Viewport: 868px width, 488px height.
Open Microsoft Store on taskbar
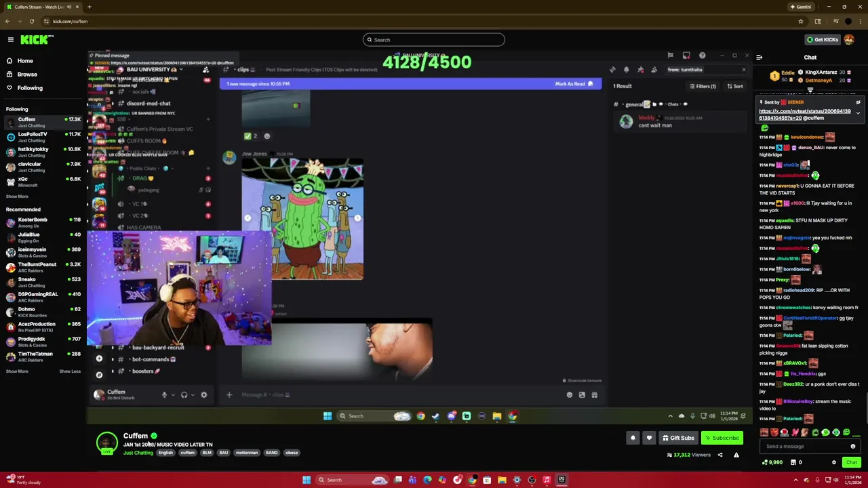487,480
